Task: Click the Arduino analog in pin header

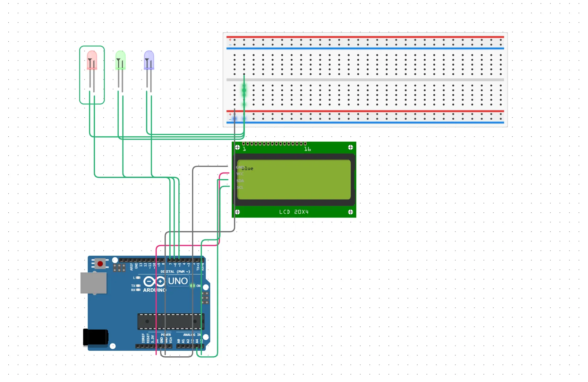Action: point(190,346)
